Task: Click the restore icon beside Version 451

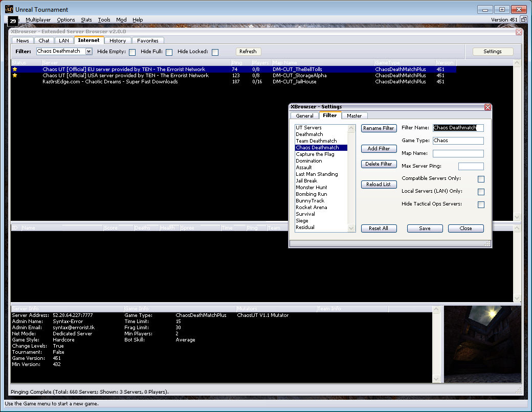Action: [524, 19]
